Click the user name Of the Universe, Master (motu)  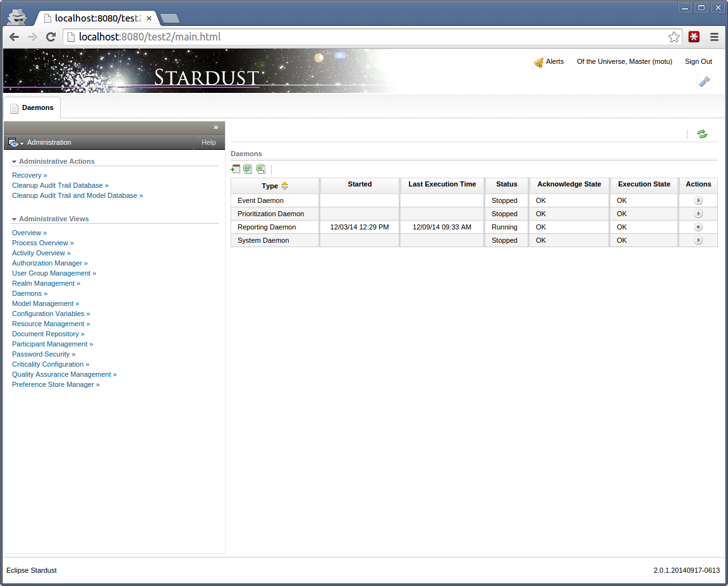[x=624, y=62]
